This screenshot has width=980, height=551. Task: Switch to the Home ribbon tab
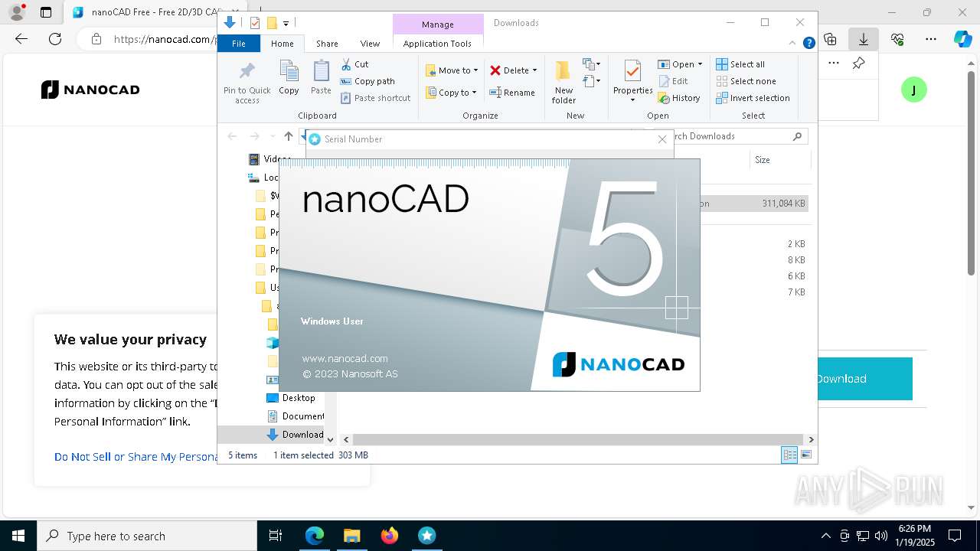(x=282, y=44)
